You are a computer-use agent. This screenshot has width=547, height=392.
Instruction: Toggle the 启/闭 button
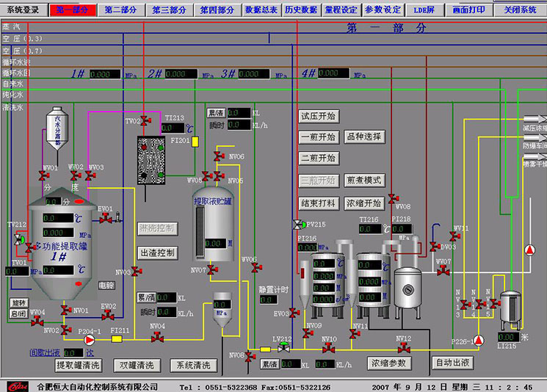[x=18, y=313]
